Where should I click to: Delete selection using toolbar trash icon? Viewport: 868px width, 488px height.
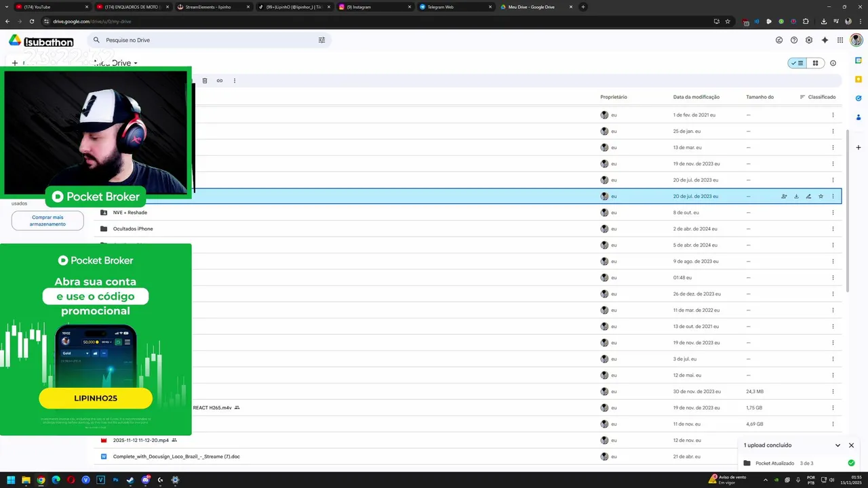[x=205, y=81]
